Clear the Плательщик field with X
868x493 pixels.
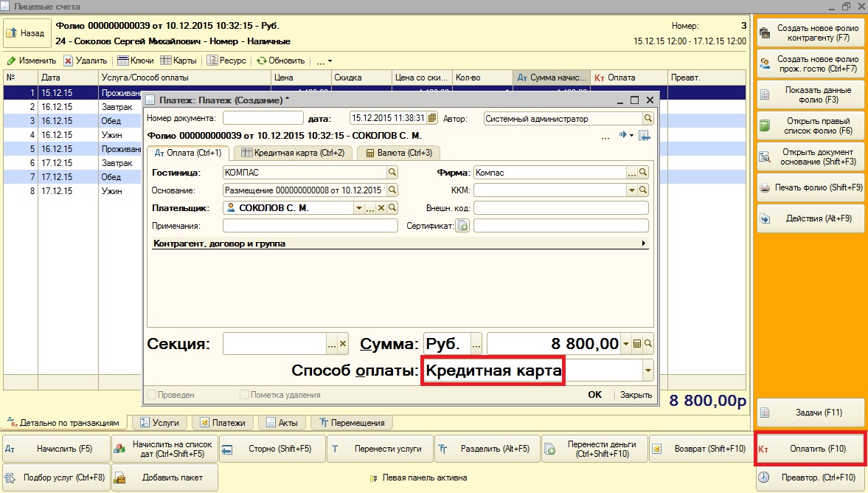click(x=381, y=207)
